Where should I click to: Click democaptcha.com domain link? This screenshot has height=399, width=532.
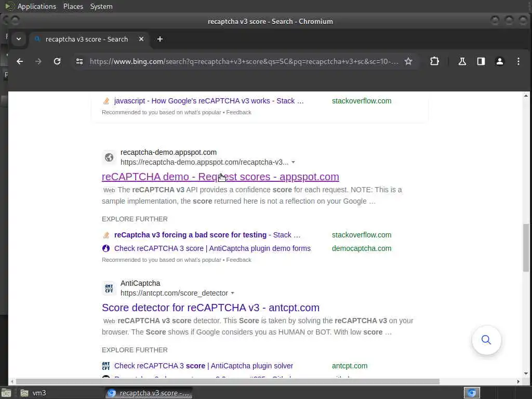(x=362, y=248)
